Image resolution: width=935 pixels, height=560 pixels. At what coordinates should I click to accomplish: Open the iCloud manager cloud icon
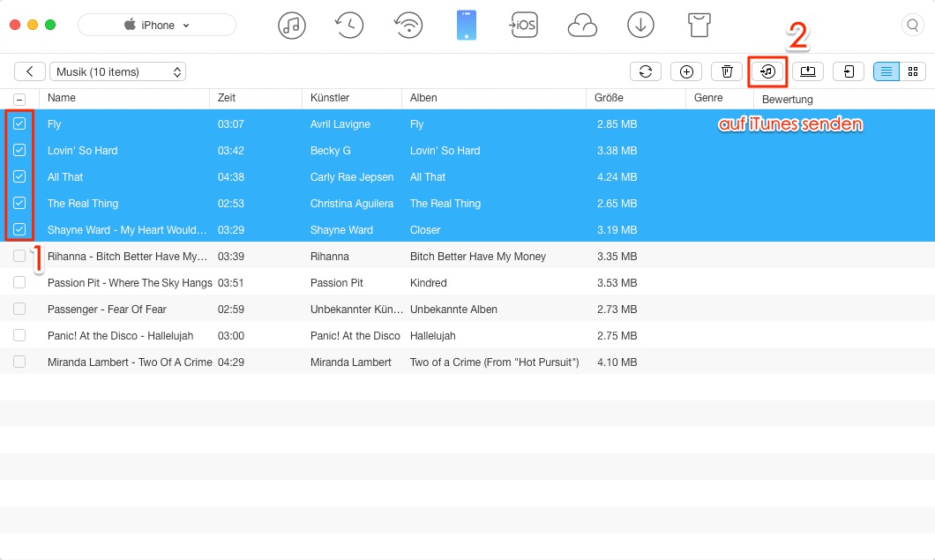(582, 26)
